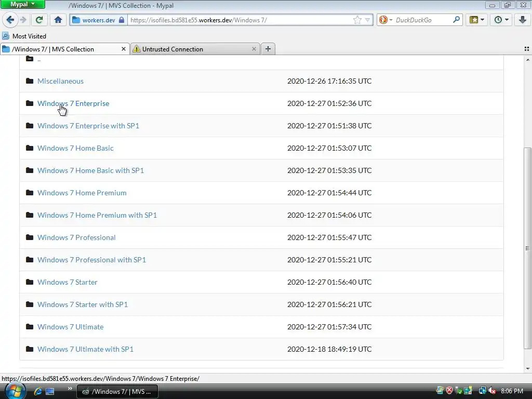532x399 pixels.
Task: Click the DuckDuckGo search box
Action: pos(423,20)
